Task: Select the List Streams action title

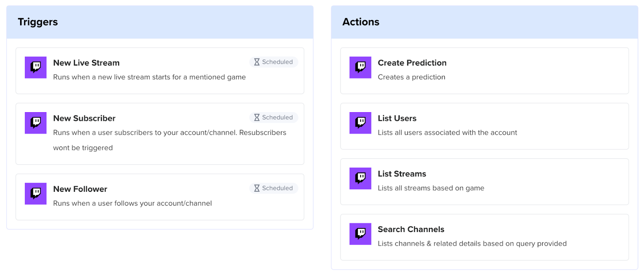Action: pyautogui.click(x=402, y=174)
